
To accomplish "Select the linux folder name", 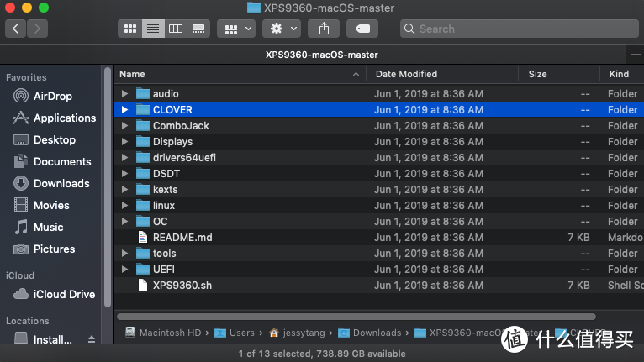I will tap(164, 205).
